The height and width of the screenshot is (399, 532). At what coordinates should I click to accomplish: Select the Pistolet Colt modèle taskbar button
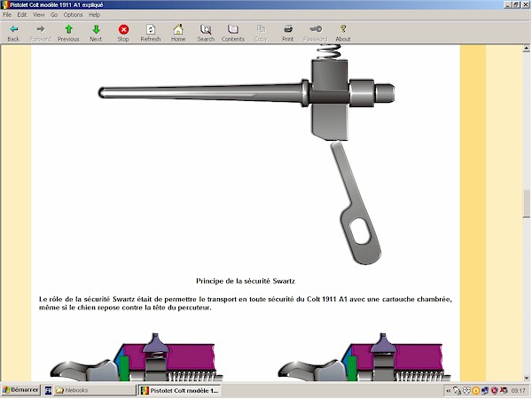click(x=180, y=390)
